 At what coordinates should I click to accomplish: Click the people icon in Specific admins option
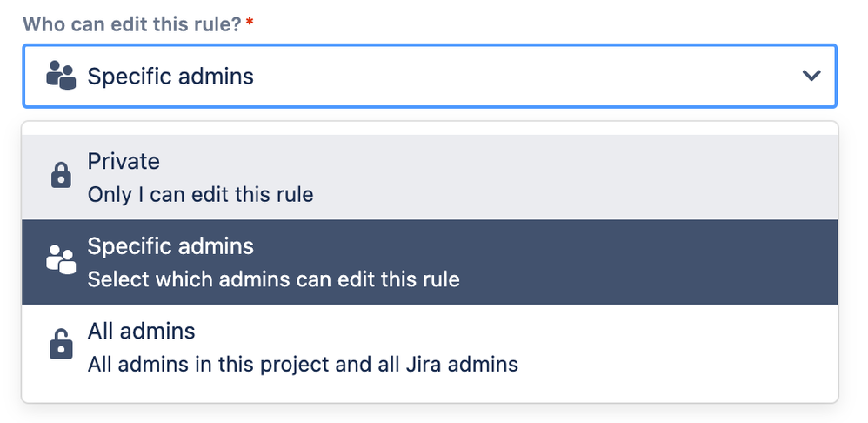pyautogui.click(x=61, y=259)
